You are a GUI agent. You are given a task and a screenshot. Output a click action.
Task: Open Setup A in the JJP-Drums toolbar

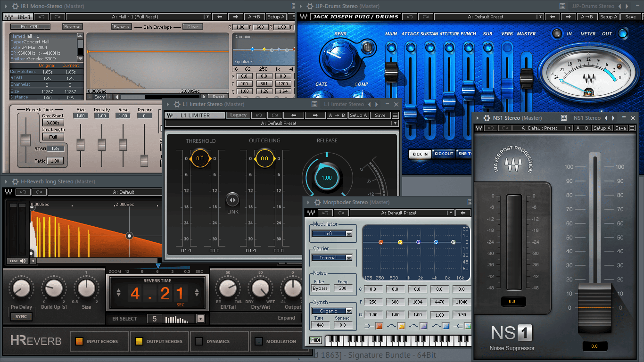click(608, 16)
